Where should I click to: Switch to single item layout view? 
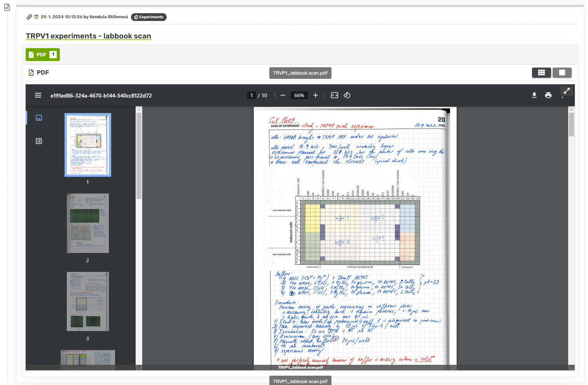click(x=562, y=73)
